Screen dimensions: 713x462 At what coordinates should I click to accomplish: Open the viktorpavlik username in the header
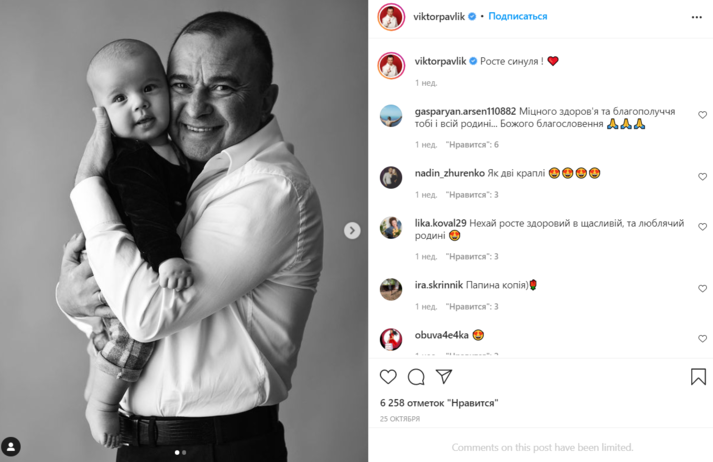click(439, 17)
